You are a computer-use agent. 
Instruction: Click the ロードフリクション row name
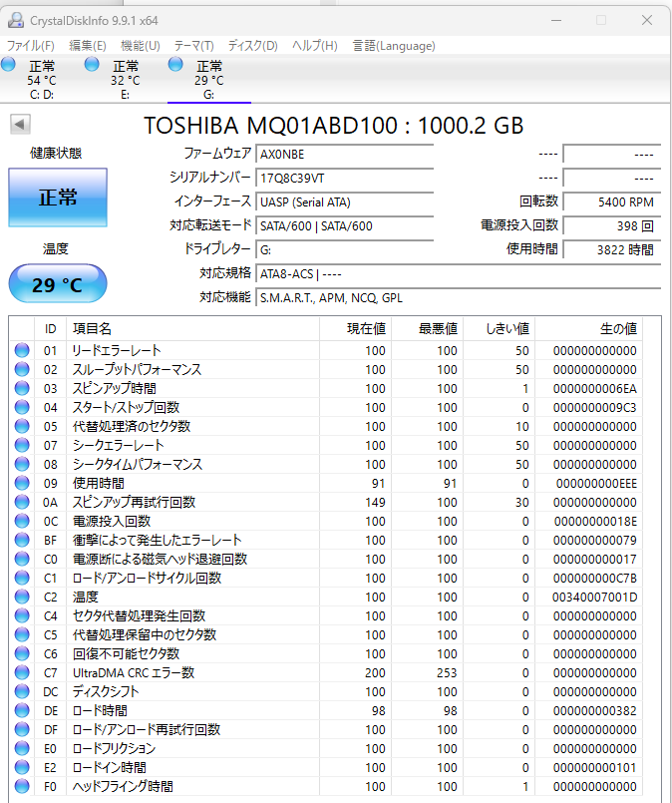click(114, 748)
